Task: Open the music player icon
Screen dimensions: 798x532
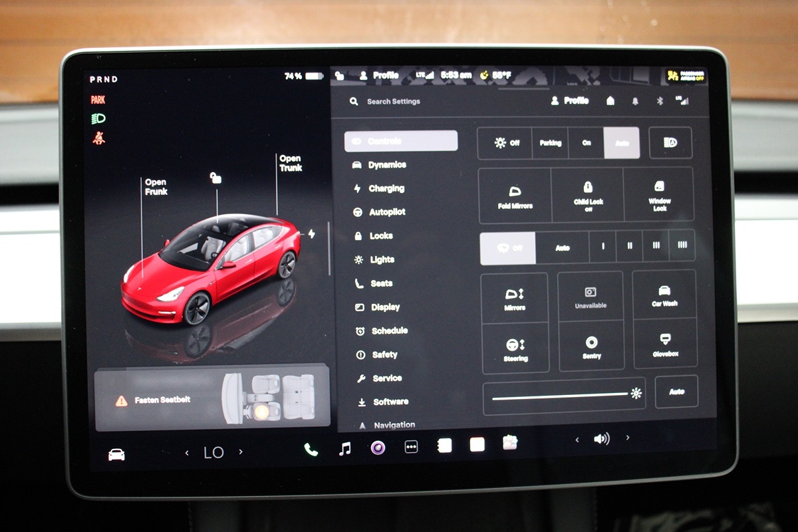Action: (344, 449)
